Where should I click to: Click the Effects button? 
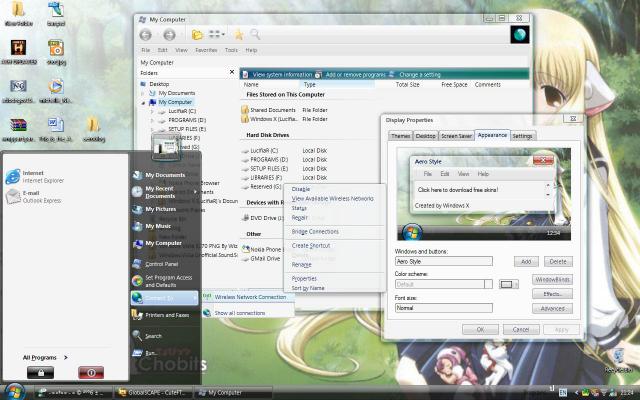pyautogui.click(x=552, y=294)
